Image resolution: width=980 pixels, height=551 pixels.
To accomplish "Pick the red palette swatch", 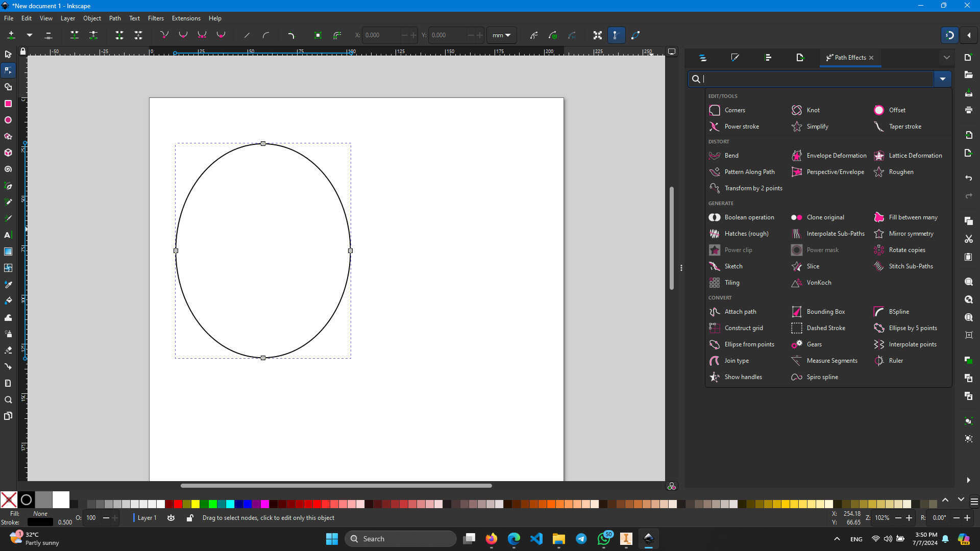I will click(x=178, y=504).
